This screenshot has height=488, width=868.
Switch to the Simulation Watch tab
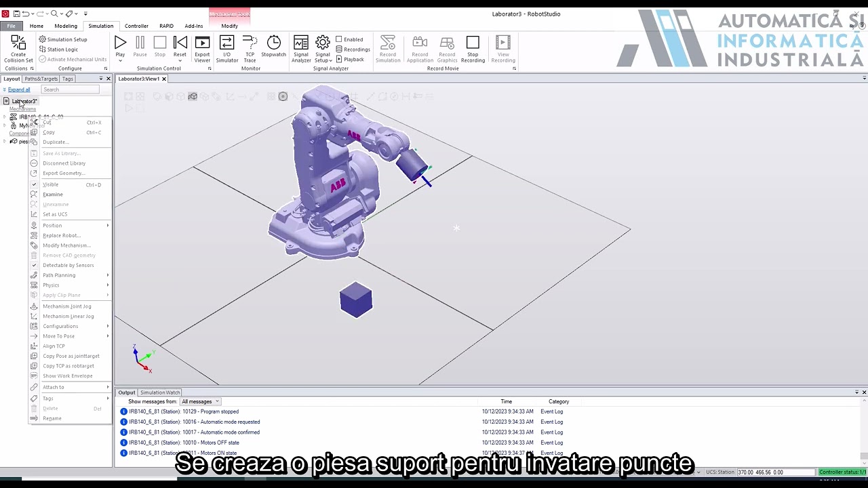[x=160, y=392]
